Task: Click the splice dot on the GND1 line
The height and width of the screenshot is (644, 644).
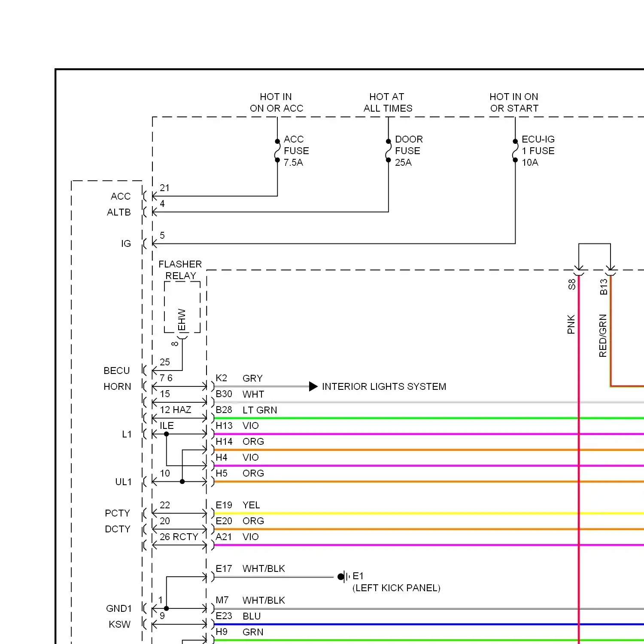Action: 167,608
